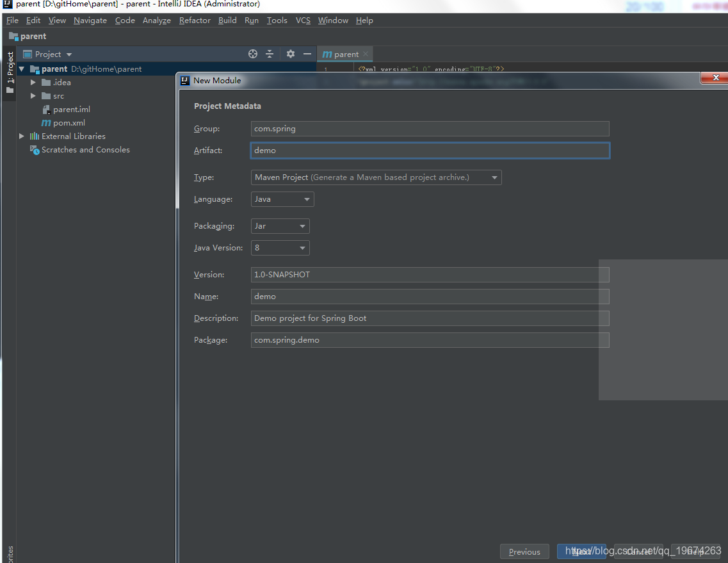
Task: Click the Description input field
Action: pos(430,318)
